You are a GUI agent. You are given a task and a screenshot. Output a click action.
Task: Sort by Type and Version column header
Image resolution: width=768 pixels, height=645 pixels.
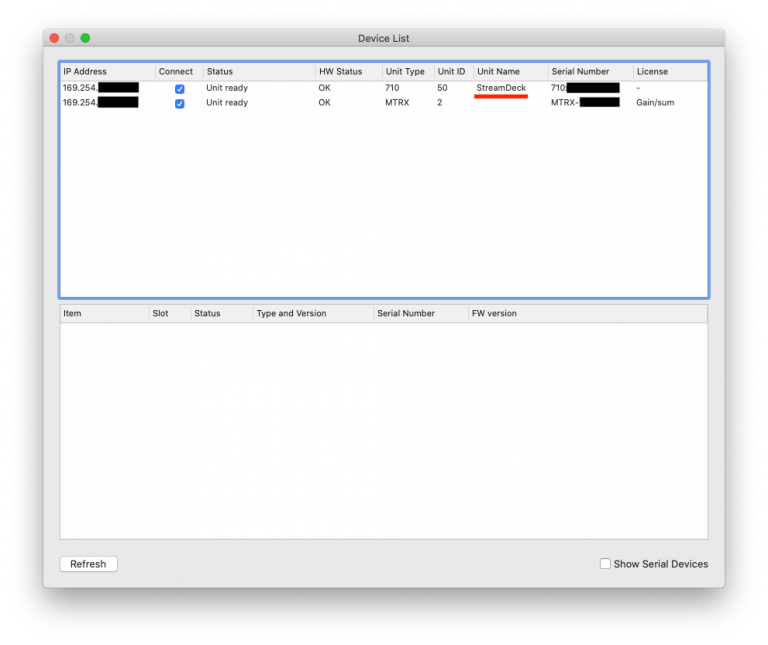[x=312, y=313]
